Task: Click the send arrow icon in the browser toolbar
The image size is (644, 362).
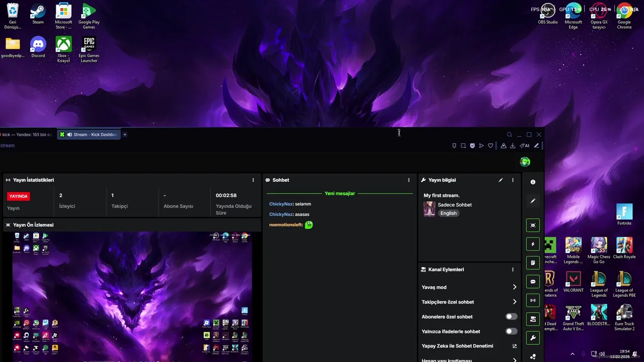Action: [x=481, y=146]
